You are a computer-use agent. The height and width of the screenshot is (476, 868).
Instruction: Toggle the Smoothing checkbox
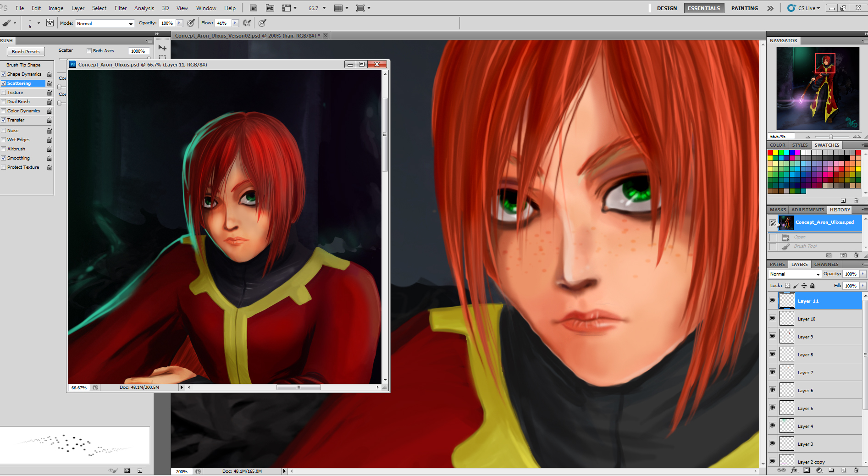coord(4,158)
